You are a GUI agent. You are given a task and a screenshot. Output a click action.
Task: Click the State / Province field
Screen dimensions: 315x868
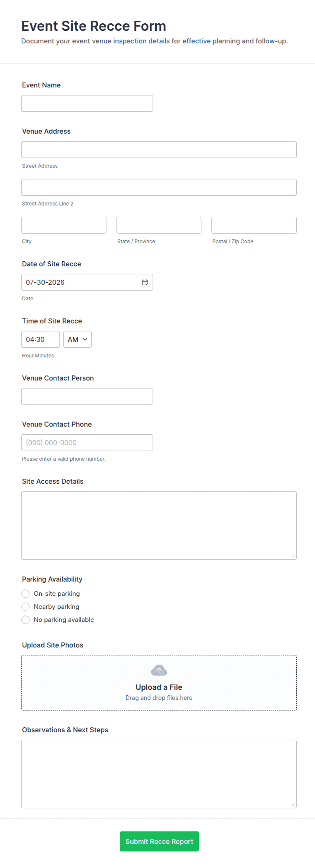(x=159, y=225)
